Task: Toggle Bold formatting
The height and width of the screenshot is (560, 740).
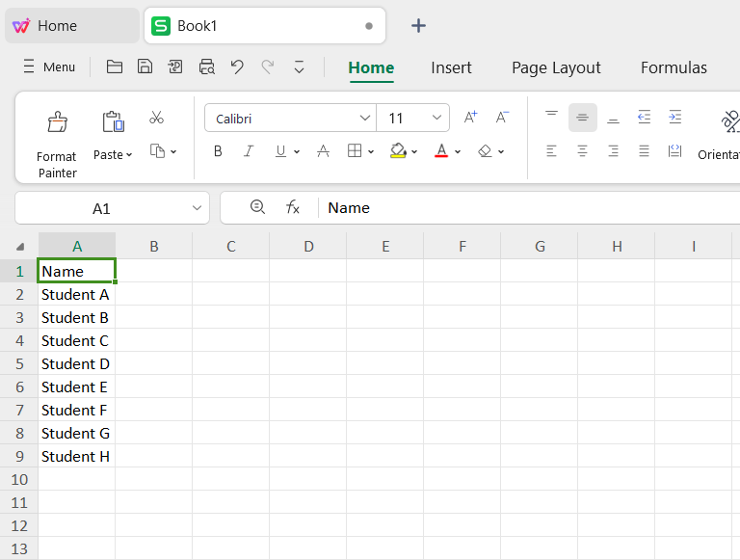Action: click(218, 151)
